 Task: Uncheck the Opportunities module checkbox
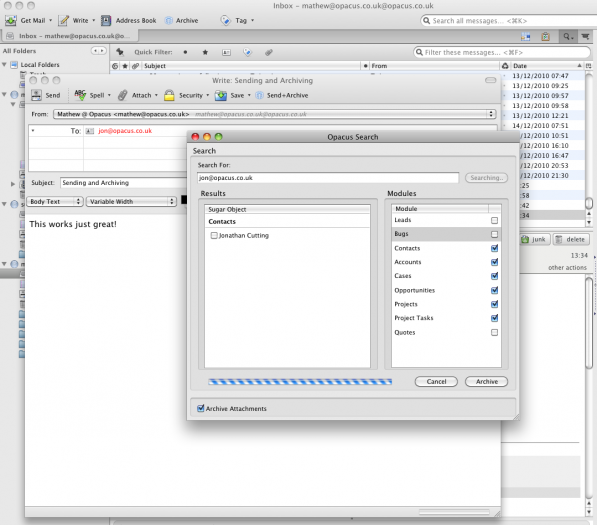pos(494,290)
